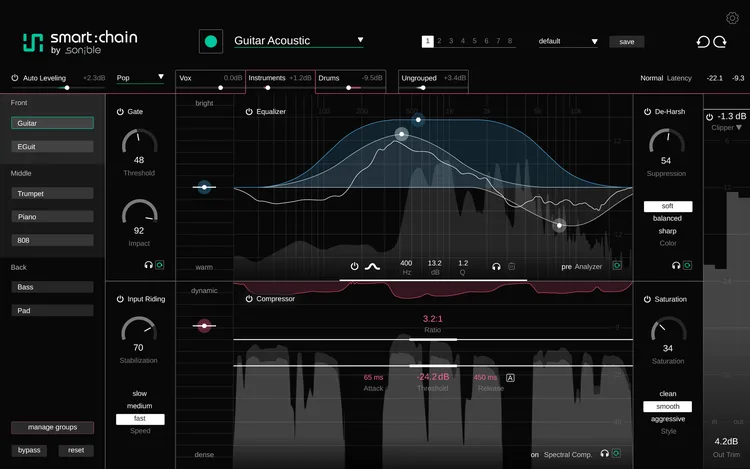Select the 808 track

click(x=52, y=240)
